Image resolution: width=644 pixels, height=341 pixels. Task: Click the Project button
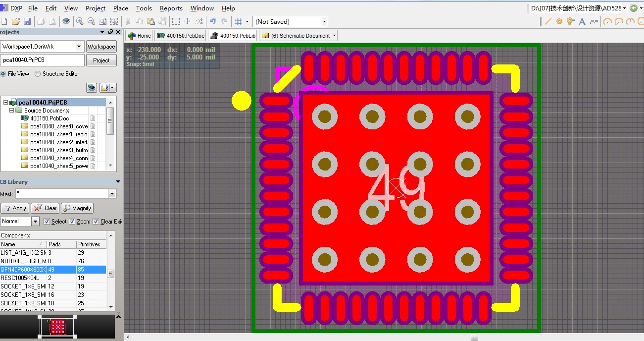pos(101,60)
